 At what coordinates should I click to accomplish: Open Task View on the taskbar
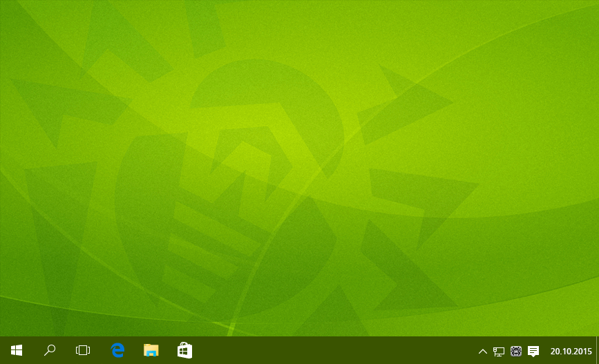click(83, 350)
